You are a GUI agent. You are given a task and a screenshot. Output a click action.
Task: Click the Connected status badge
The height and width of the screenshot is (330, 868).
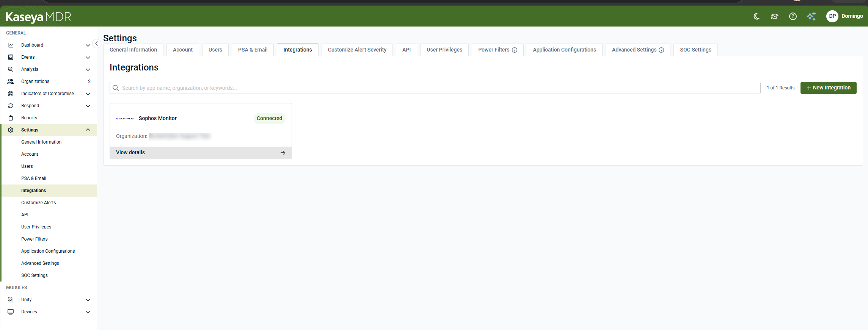tap(269, 119)
